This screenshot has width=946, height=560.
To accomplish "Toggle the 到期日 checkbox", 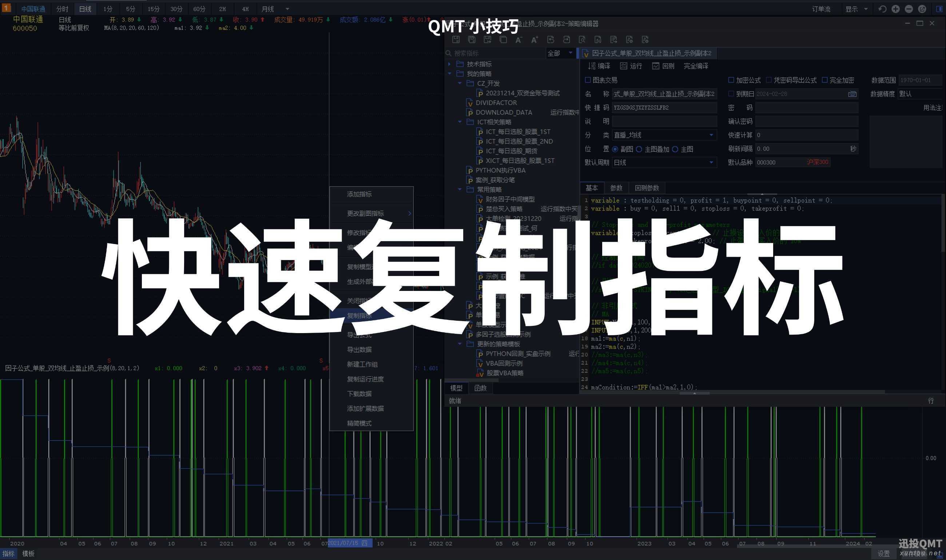I will coord(731,93).
